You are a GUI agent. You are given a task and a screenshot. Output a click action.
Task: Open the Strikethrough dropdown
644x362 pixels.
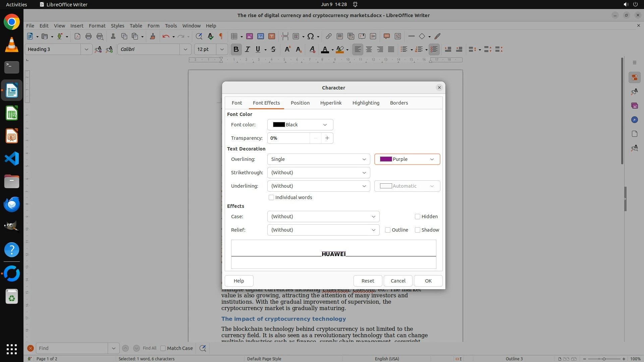click(318, 173)
